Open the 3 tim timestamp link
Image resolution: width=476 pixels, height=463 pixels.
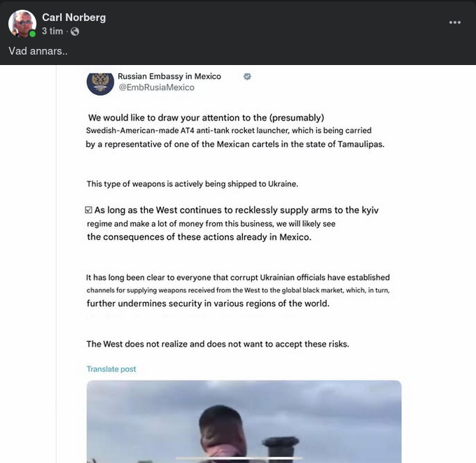click(52, 31)
